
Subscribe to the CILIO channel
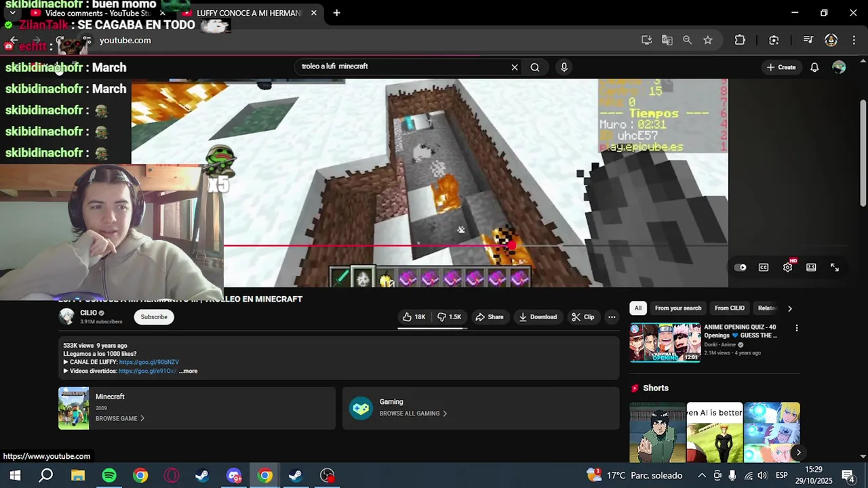pyautogui.click(x=154, y=317)
